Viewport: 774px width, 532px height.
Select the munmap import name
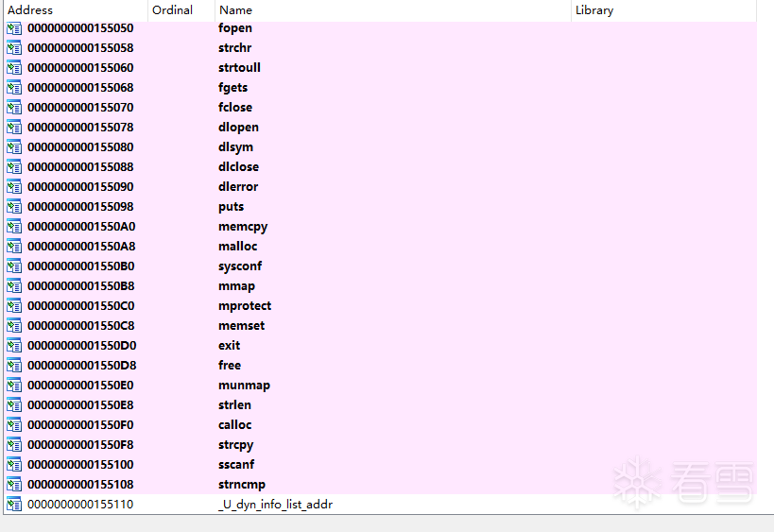click(x=244, y=386)
